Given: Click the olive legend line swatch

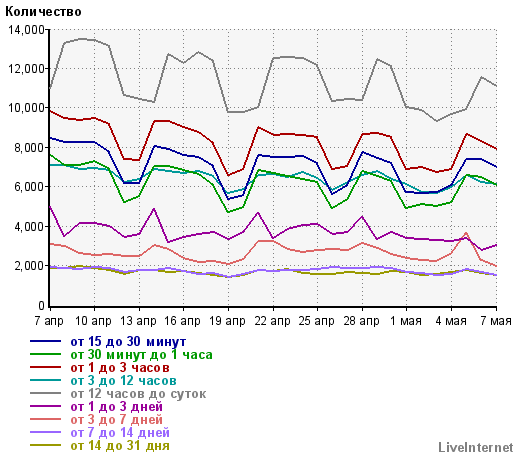Looking at the screenshot, I should click(45, 445).
